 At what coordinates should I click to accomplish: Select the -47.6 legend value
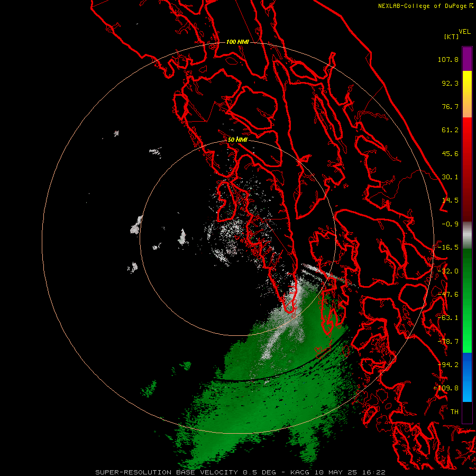448,295
